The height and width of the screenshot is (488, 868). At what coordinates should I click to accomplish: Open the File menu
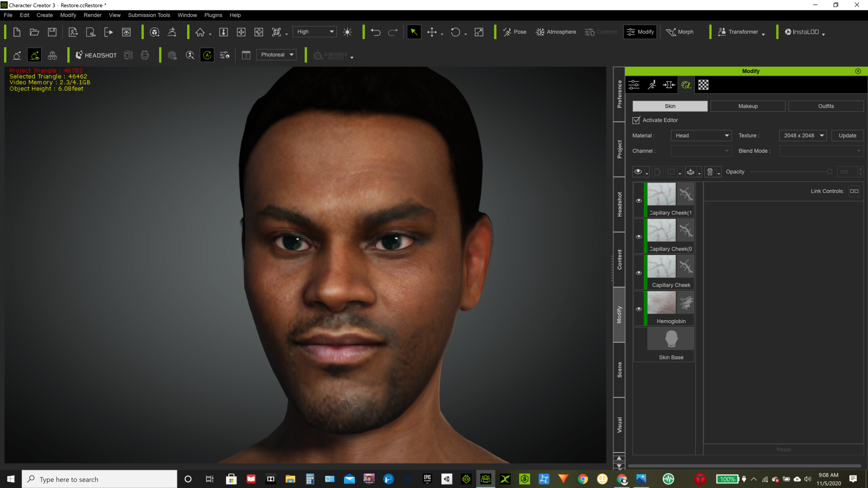[8, 15]
